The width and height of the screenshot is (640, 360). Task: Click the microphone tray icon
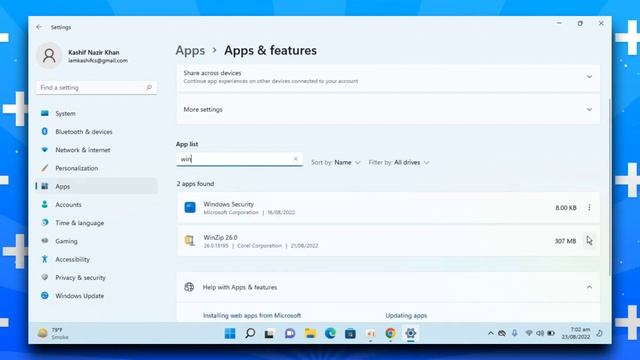(x=515, y=333)
